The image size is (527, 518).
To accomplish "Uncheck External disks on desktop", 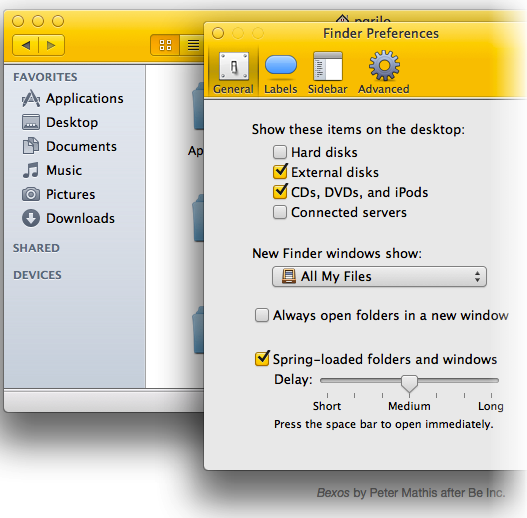I will [280, 172].
